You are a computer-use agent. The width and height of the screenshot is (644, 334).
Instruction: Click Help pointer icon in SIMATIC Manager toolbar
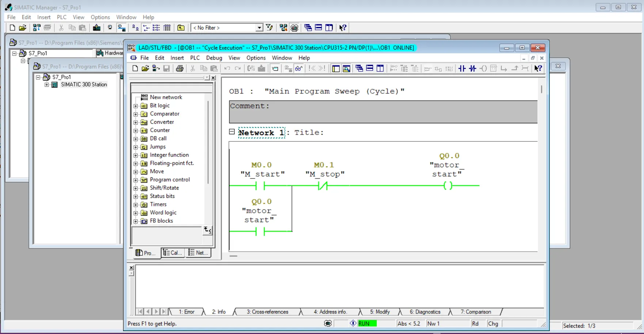[x=343, y=28]
